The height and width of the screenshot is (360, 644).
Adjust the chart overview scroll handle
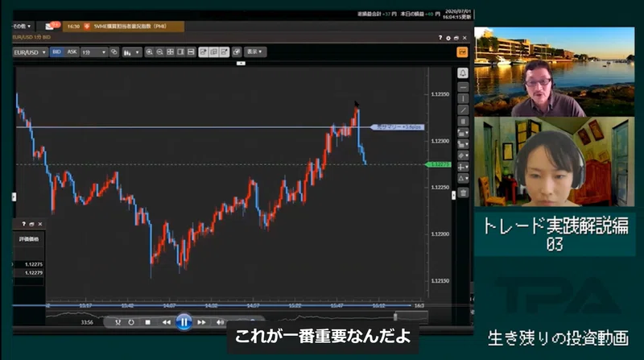tap(395, 316)
